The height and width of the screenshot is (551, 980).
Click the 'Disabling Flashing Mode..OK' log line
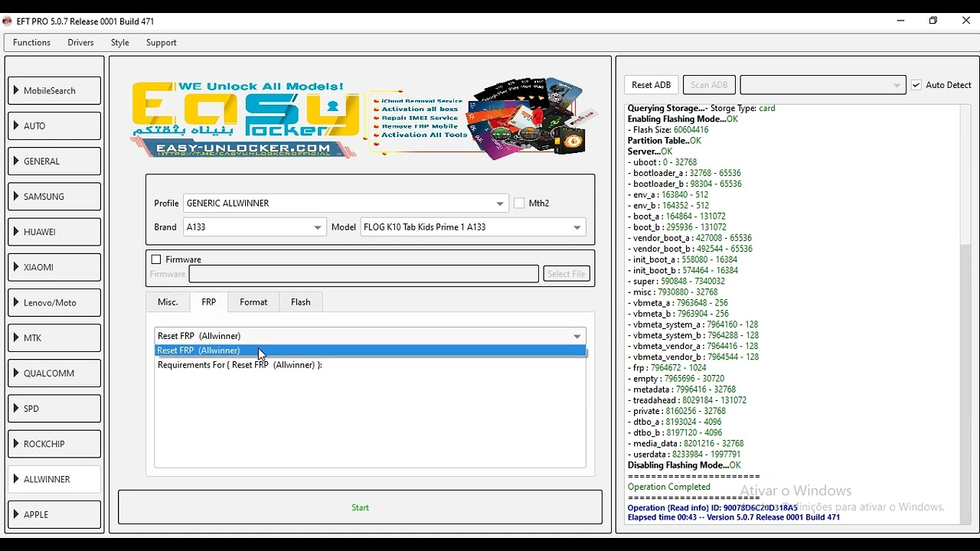684,465
